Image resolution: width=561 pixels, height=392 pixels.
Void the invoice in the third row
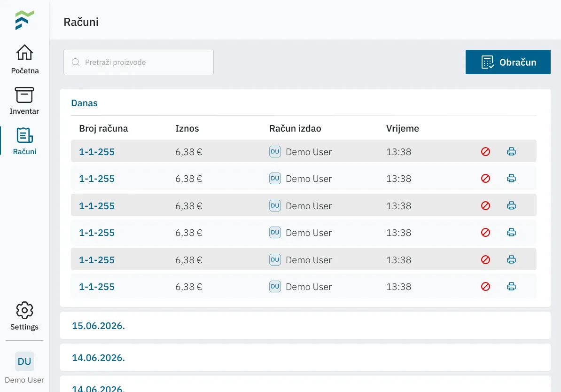tap(485, 205)
